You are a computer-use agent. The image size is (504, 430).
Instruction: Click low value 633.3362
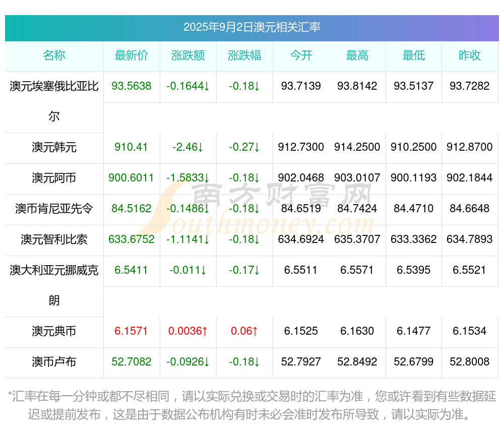414,239
